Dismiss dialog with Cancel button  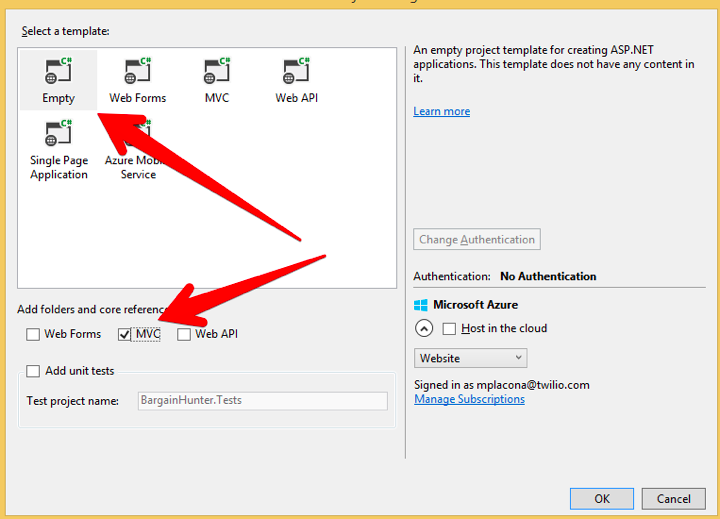[674, 499]
